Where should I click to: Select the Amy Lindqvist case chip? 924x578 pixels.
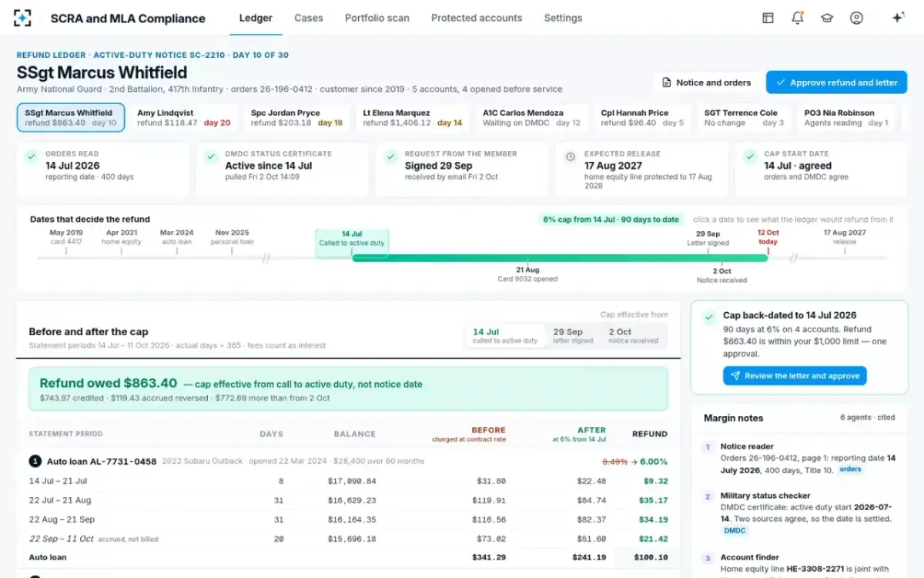pos(184,118)
